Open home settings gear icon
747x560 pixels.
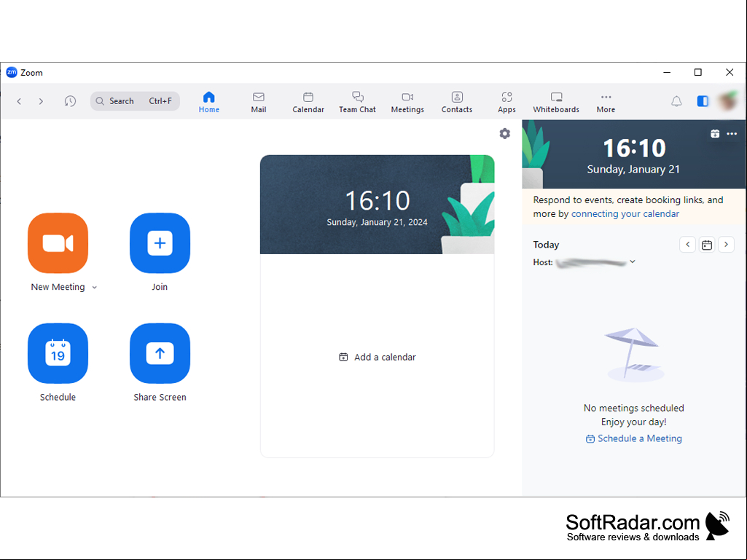point(505,134)
